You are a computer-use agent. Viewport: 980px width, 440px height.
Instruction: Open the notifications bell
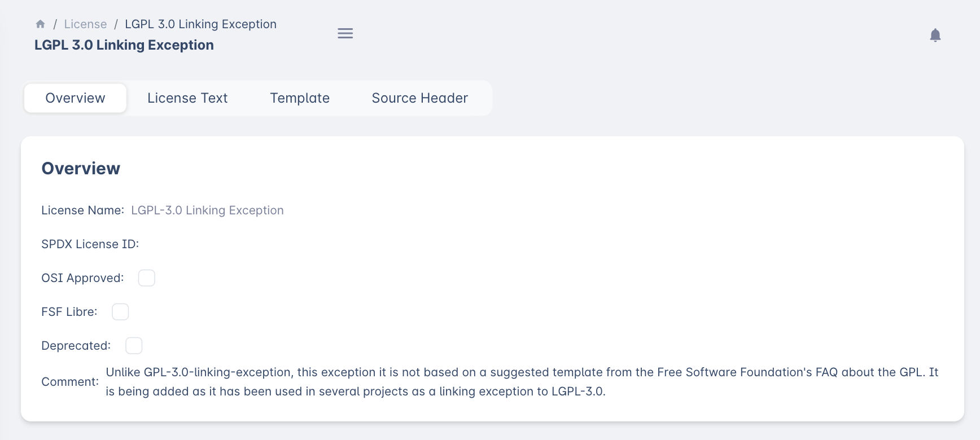(x=935, y=36)
